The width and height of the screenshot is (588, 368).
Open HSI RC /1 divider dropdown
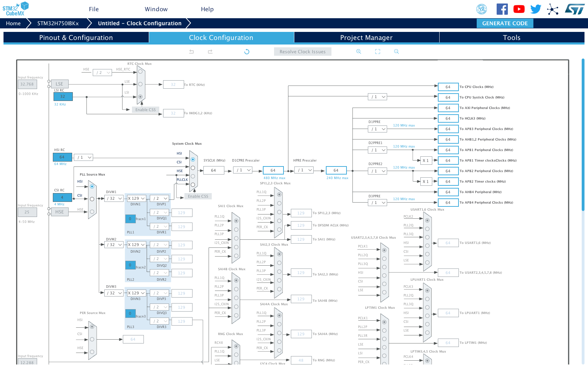[83, 157]
